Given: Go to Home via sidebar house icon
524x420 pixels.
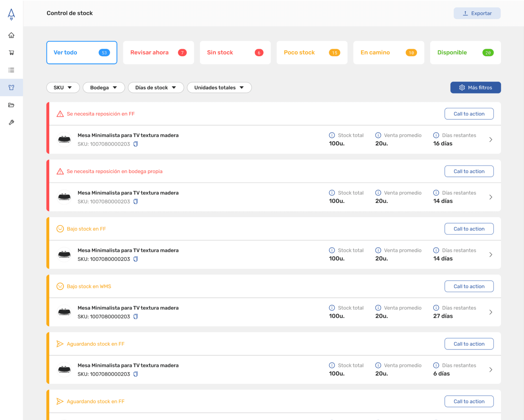Looking at the screenshot, I should 12,35.
